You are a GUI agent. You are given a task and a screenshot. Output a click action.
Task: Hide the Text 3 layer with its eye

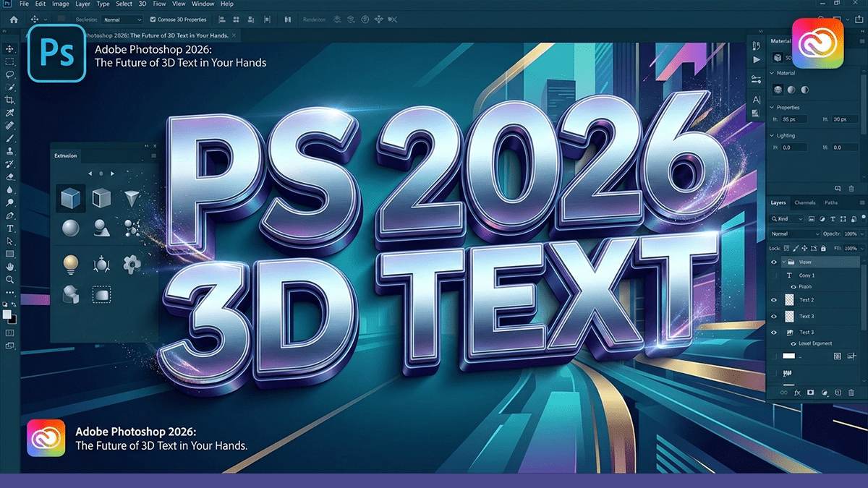[773, 316]
